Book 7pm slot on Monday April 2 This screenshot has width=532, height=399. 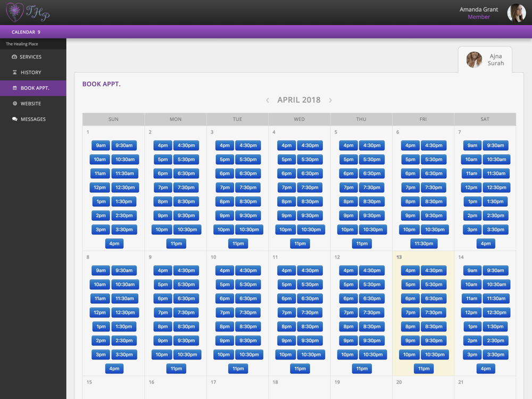(x=163, y=188)
